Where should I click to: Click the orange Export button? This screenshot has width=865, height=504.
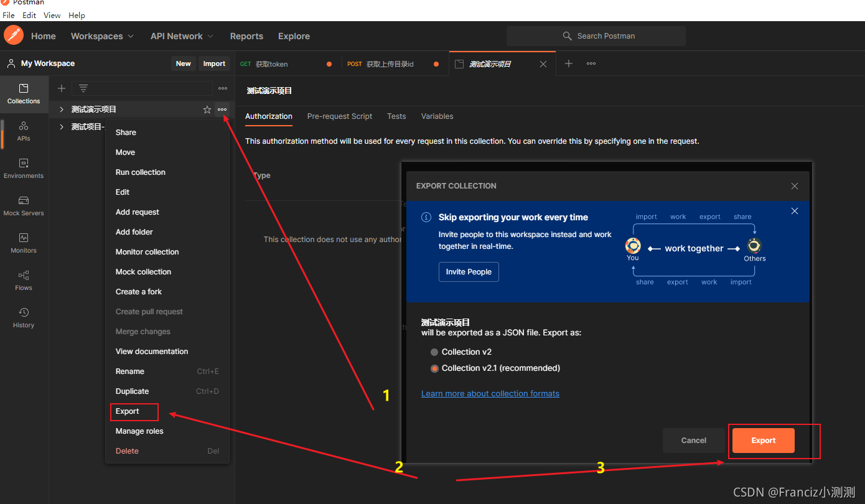point(764,441)
